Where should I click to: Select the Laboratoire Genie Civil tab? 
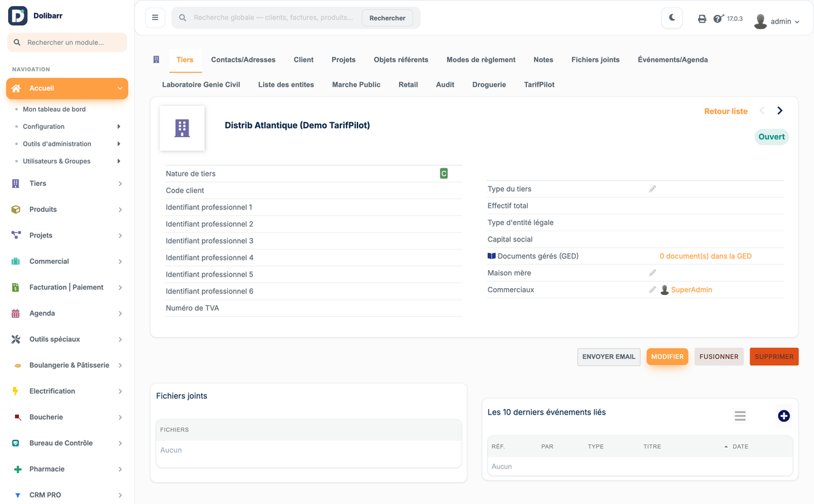point(201,85)
